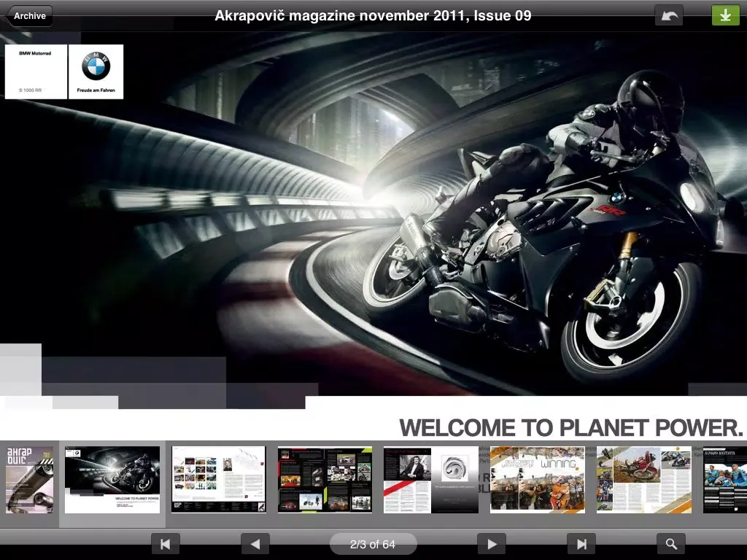Open the partially visible riders thumbnail
The image size is (747, 560).
725,480
